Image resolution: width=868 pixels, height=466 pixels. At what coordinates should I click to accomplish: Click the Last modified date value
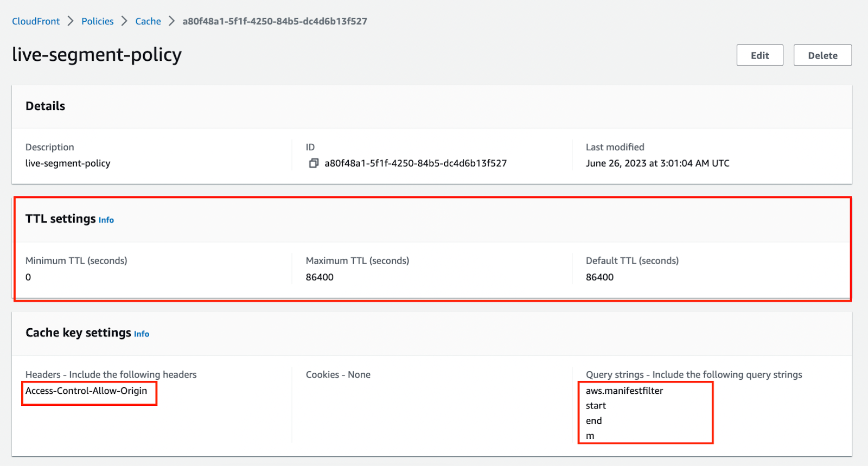click(x=658, y=163)
